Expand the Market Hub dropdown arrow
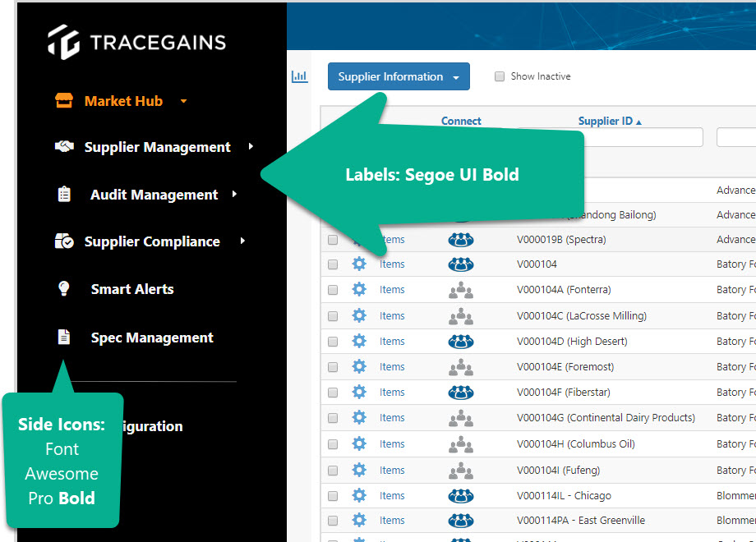This screenshot has height=542, width=756. pos(184,101)
